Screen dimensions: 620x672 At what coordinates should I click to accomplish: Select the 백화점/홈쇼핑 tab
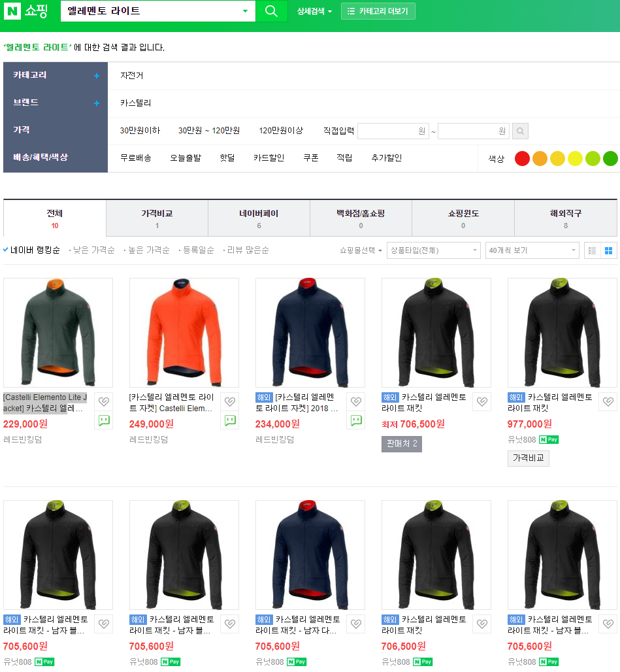click(361, 218)
